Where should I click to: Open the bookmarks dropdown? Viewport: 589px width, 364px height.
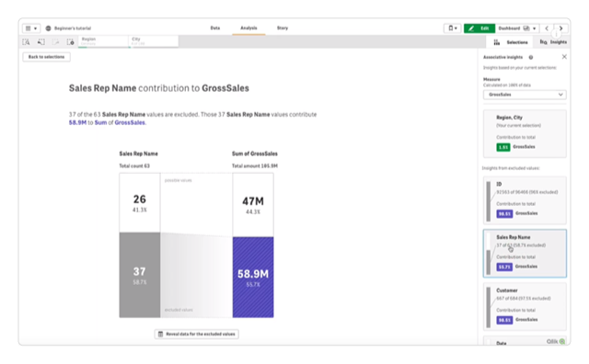coord(452,28)
